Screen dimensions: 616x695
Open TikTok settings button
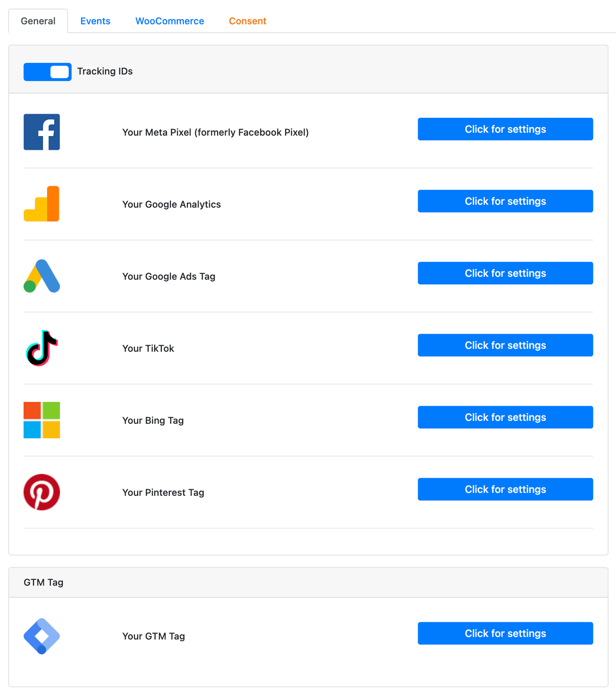505,345
